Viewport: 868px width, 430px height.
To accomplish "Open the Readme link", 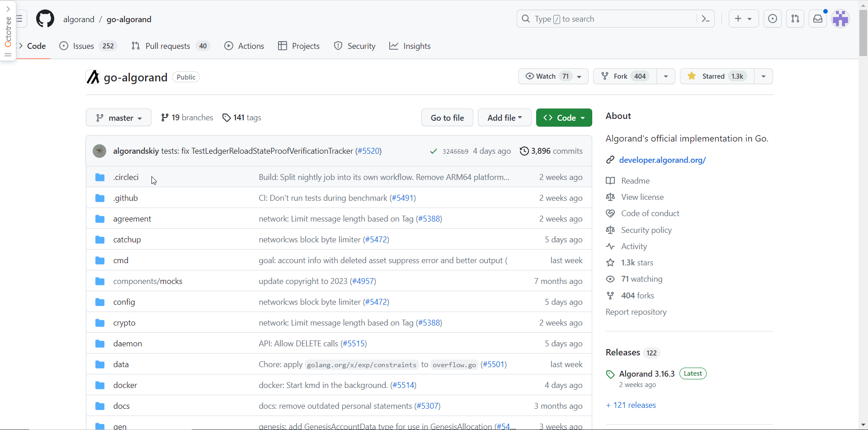I will pyautogui.click(x=627, y=180).
